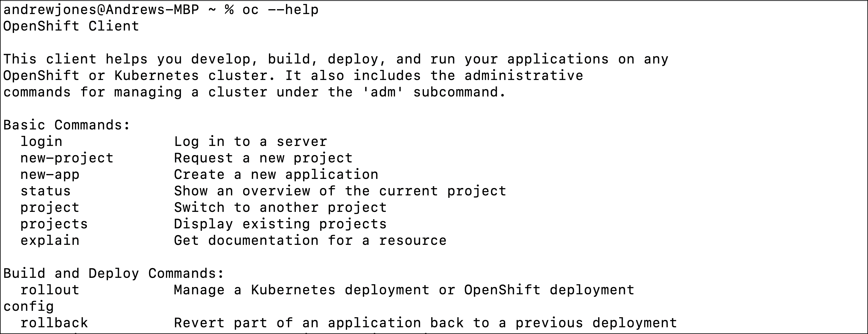Click the 'login' command name
This screenshot has width=868, height=334.
click(x=41, y=142)
